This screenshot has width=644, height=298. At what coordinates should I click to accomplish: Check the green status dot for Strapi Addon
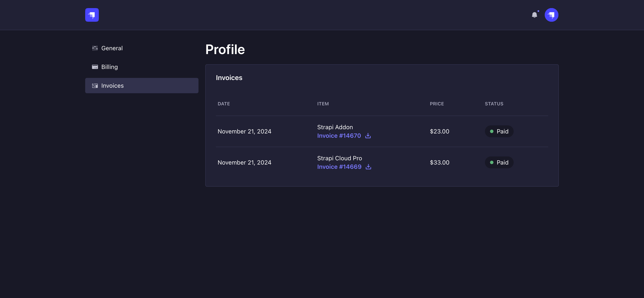tap(492, 131)
